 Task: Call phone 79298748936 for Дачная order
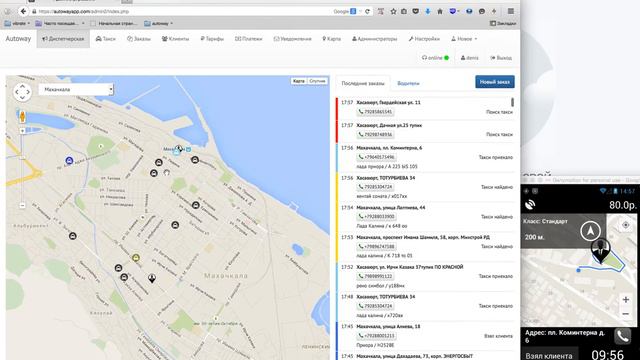[x=376, y=134]
